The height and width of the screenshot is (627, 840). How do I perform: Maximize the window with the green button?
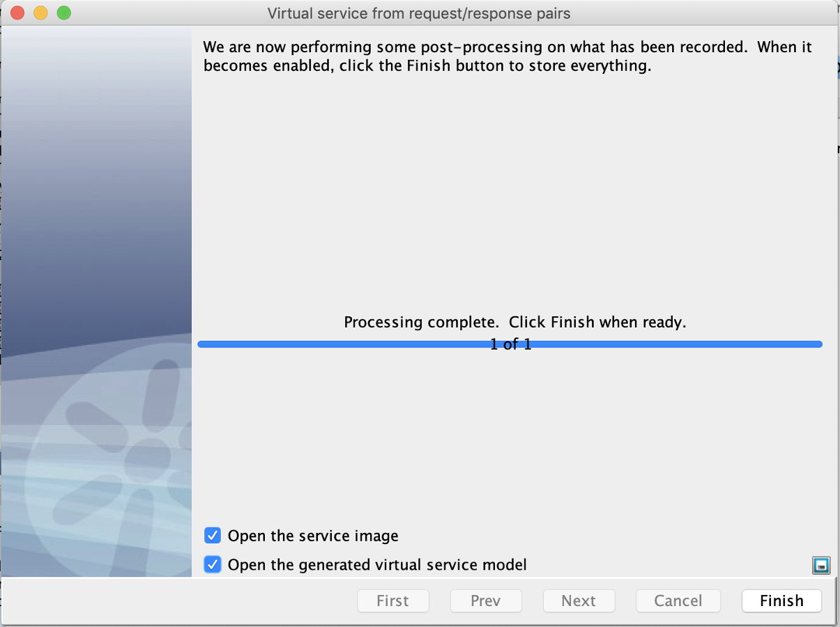63,13
